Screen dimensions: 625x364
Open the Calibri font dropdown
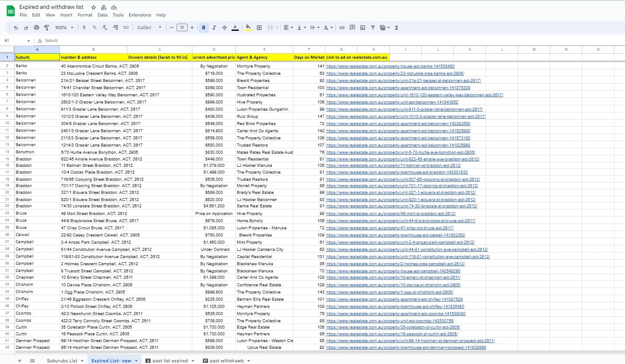(x=149, y=27)
